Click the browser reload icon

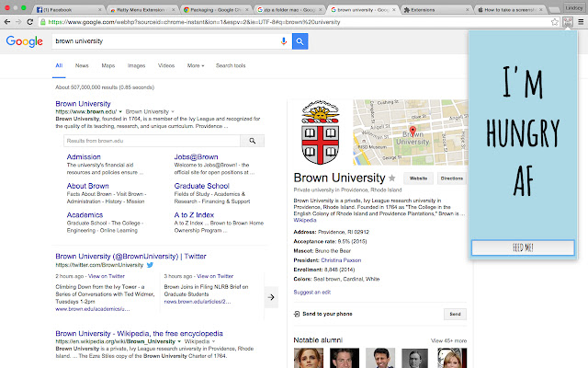point(30,22)
